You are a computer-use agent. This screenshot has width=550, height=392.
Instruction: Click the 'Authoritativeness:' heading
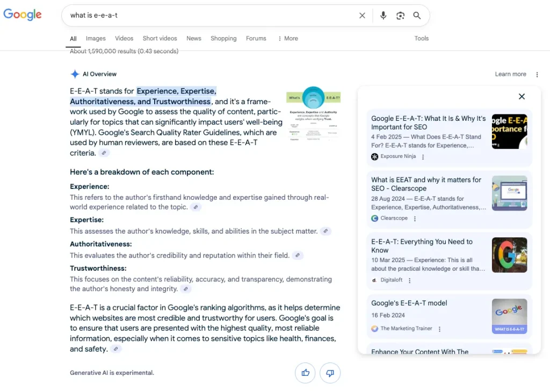coord(100,244)
